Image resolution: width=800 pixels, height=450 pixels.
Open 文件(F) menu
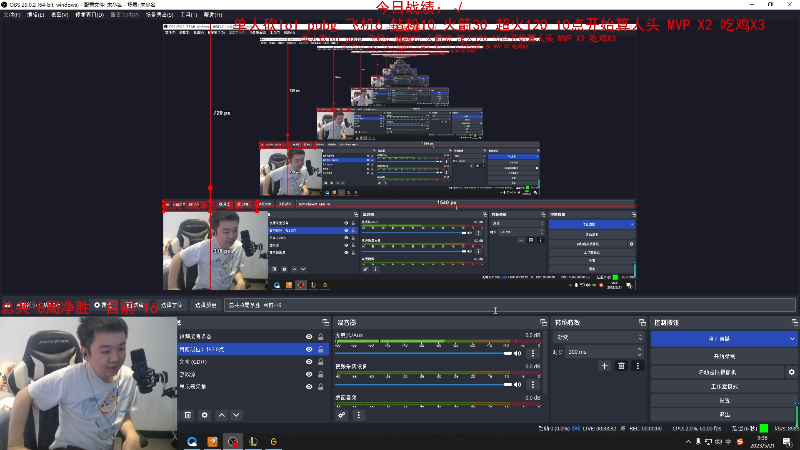pyautogui.click(x=12, y=15)
